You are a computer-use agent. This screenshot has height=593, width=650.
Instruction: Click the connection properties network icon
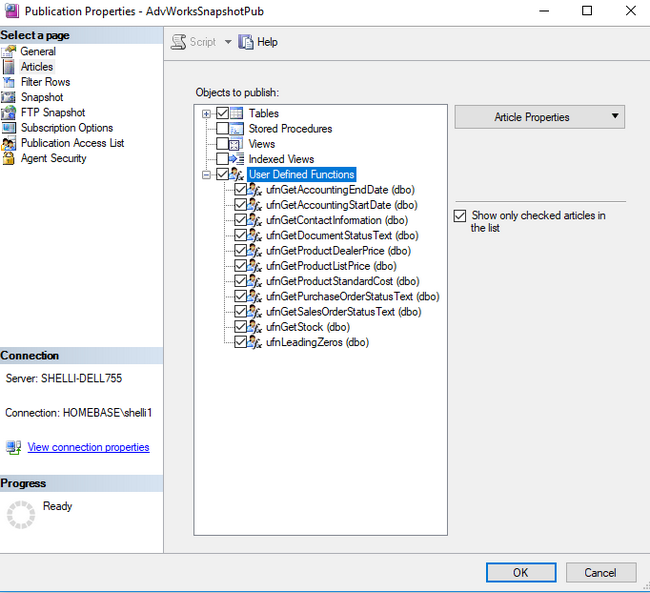click(14, 447)
